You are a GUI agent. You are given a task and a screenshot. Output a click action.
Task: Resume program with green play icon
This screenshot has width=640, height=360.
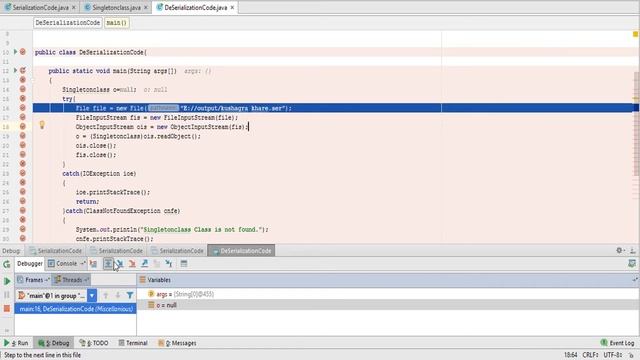(7, 281)
